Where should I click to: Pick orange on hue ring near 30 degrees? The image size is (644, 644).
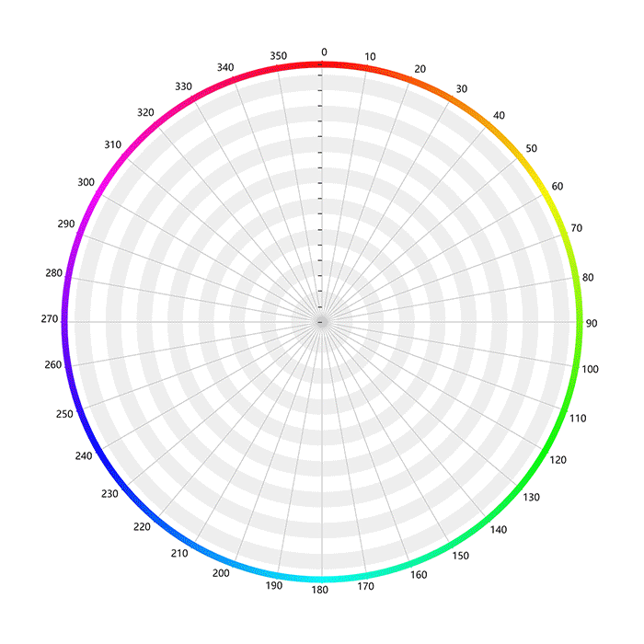[x=451, y=99]
